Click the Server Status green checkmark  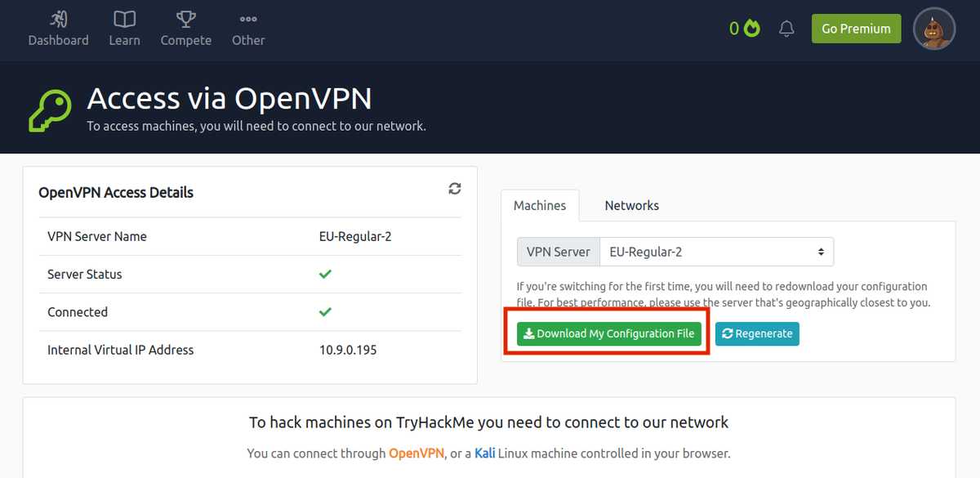click(325, 274)
